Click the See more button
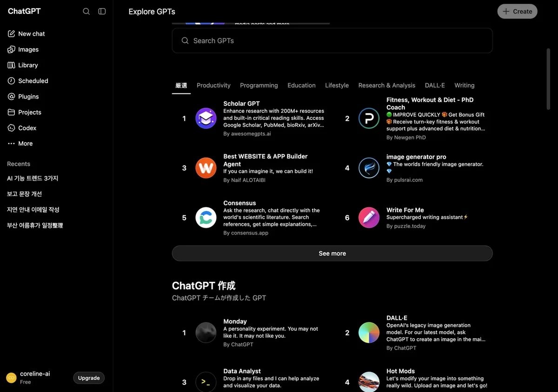558x392 pixels. click(x=332, y=254)
